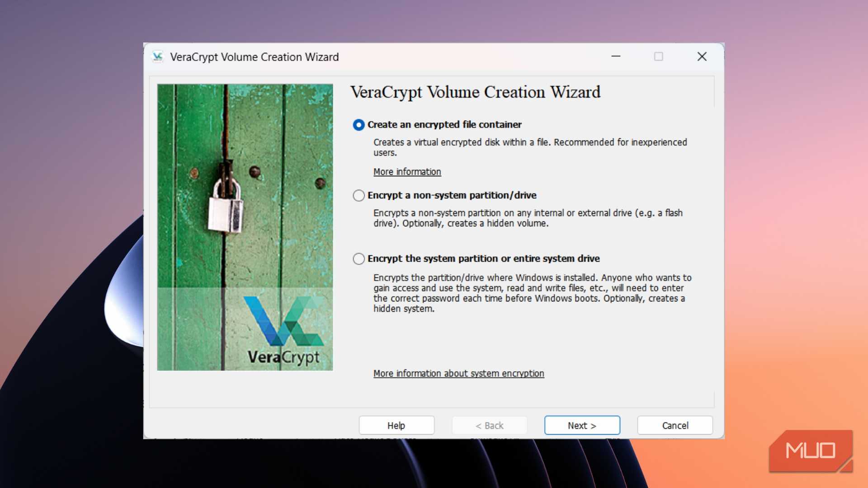The width and height of the screenshot is (868, 488).
Task: Click the Help button
Action: click(396, 425)
